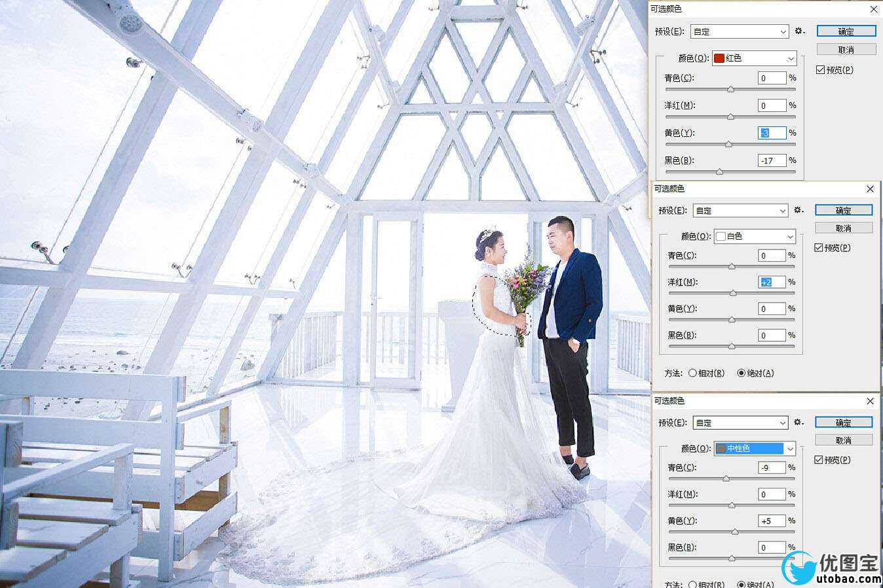Click 青色 value field showing -9
Screen dimensions: 883x588
point(772,468)
